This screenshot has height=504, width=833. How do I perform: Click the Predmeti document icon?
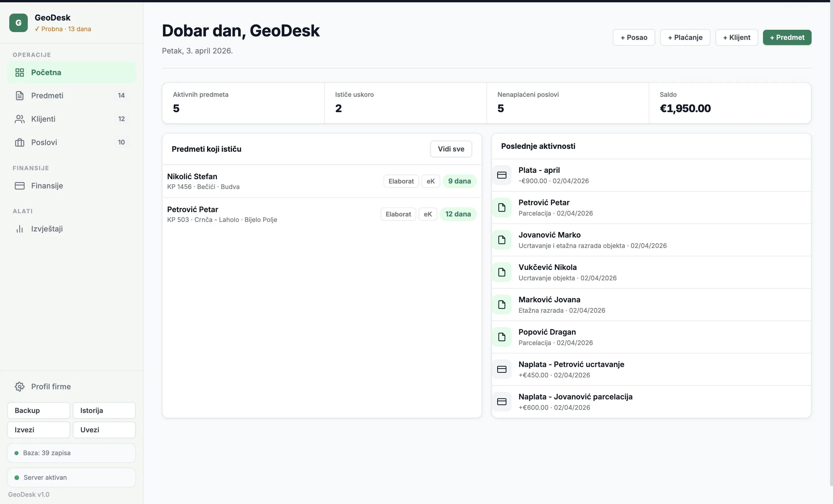pos(20,96)
